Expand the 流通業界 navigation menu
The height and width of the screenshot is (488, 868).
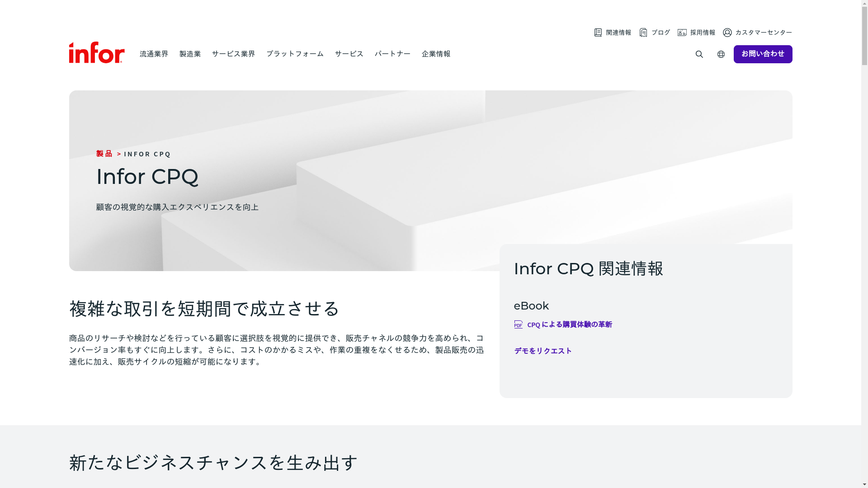154,54
